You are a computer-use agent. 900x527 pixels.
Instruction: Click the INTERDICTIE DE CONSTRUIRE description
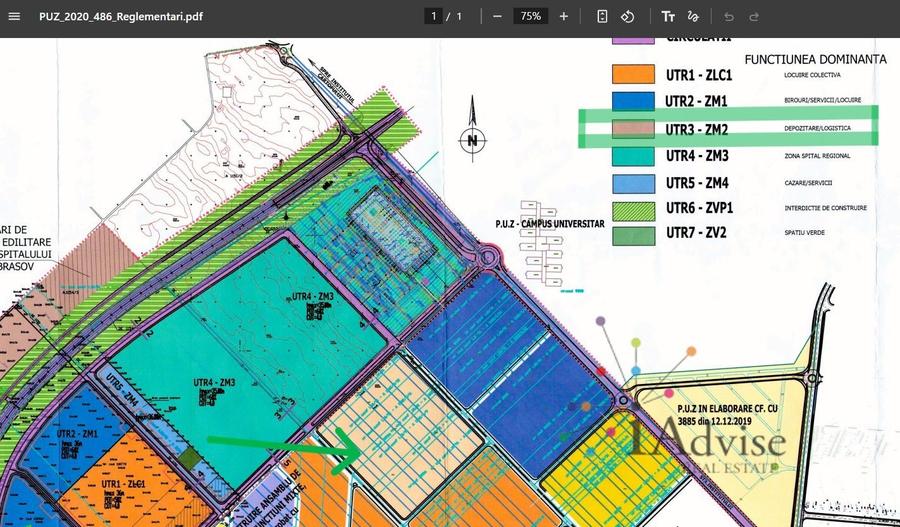[x=825, y=208]
